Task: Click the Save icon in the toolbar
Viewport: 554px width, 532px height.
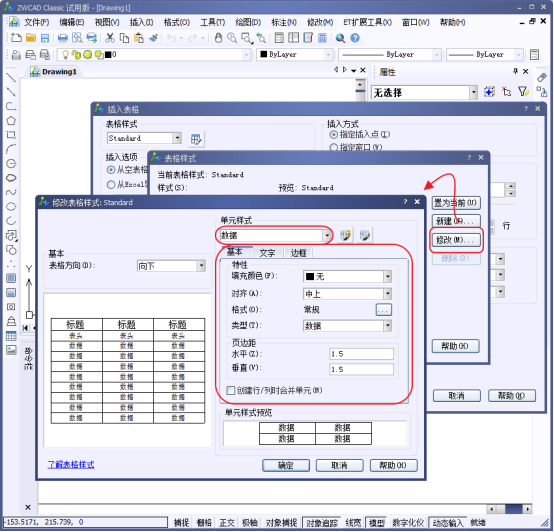Action: click(45, 38)
